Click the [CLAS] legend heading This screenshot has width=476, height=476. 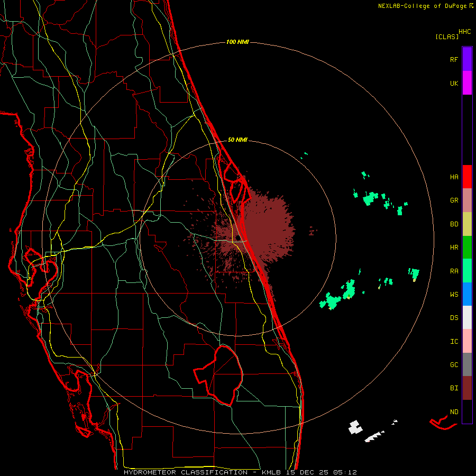click(x=447, y=36)
